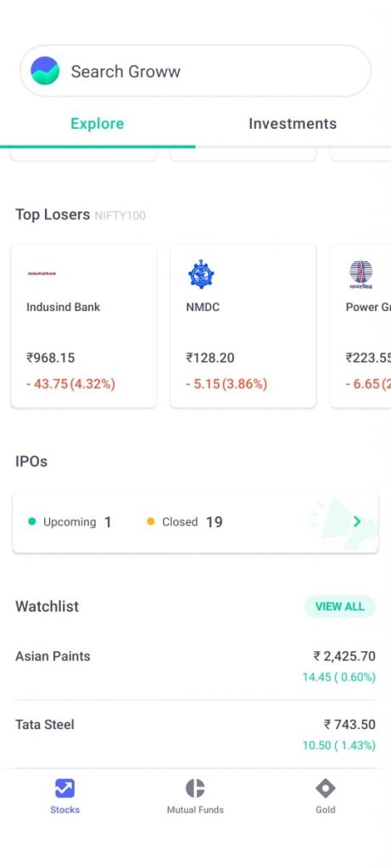Open the Stocks bottom navigation icon

(x=64, y=788)
